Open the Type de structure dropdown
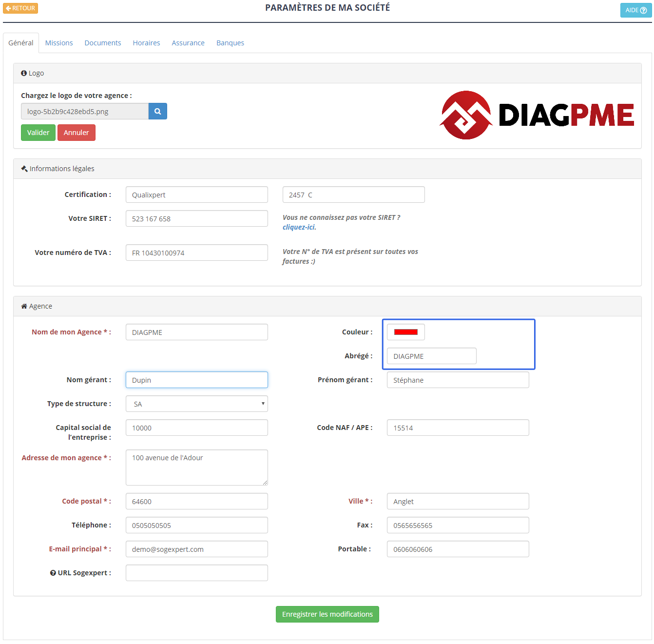This screenshot has width=654, height=644. click(x=197, y=404)
